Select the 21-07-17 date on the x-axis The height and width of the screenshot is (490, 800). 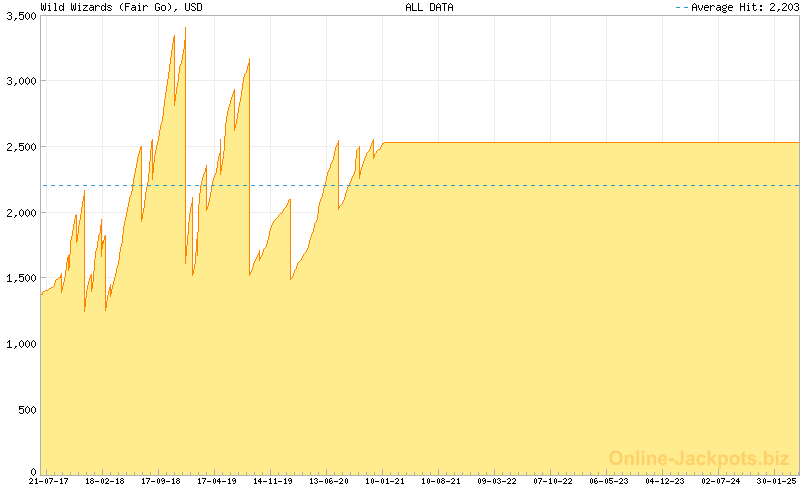point(48,481)
